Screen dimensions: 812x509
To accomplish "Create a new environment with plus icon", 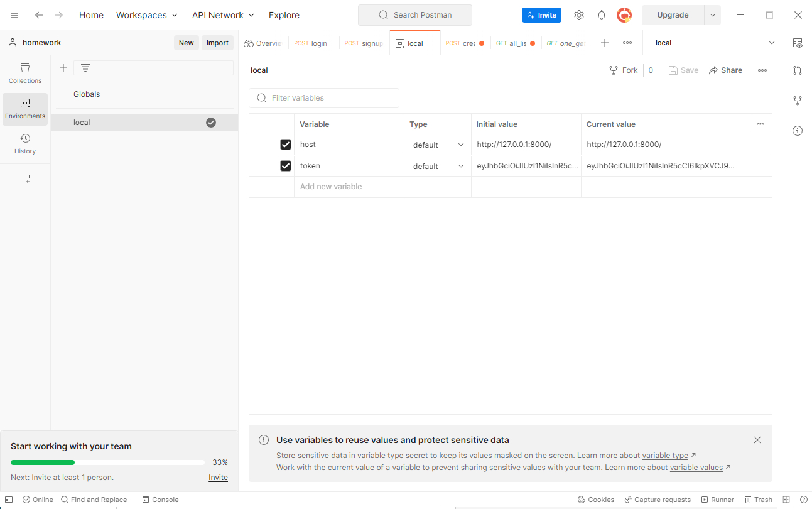I will pyautogui.click(x=63, y=68).
